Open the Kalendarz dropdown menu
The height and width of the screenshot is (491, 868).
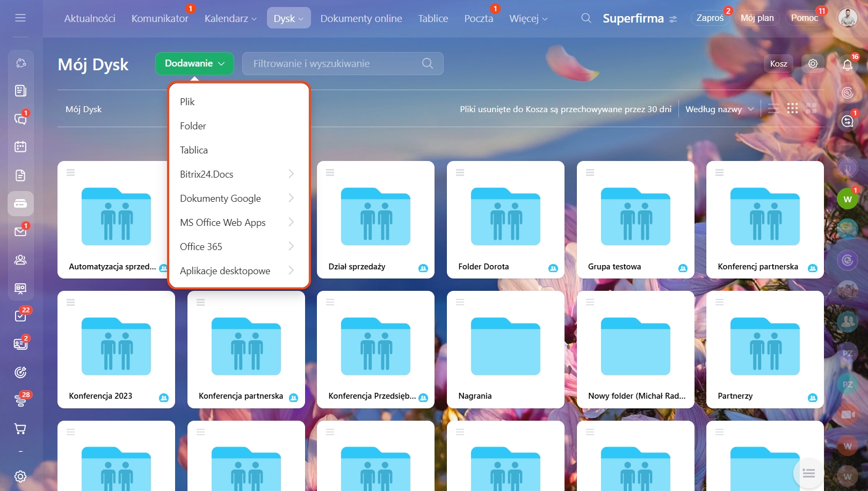click(230, 18)
